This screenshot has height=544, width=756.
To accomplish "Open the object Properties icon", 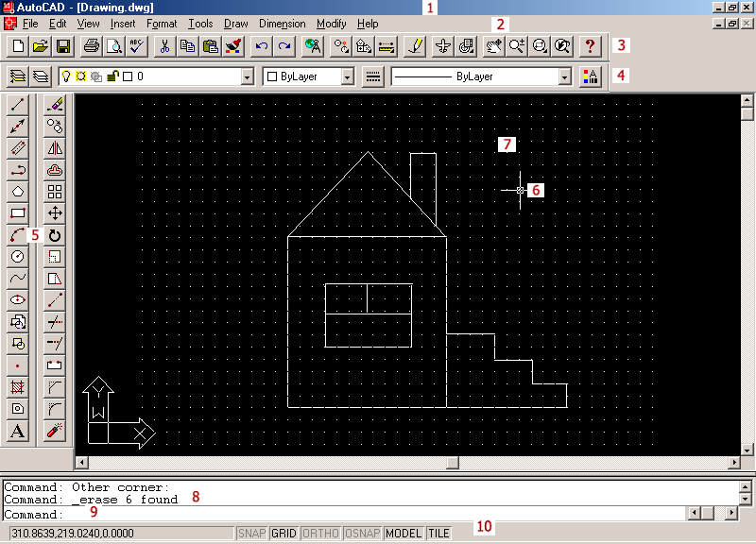I will click(590, 76).
